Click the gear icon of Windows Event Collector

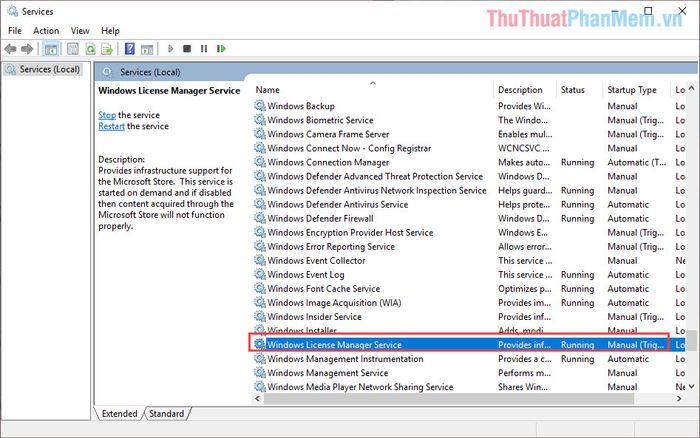tap(260, 260)
